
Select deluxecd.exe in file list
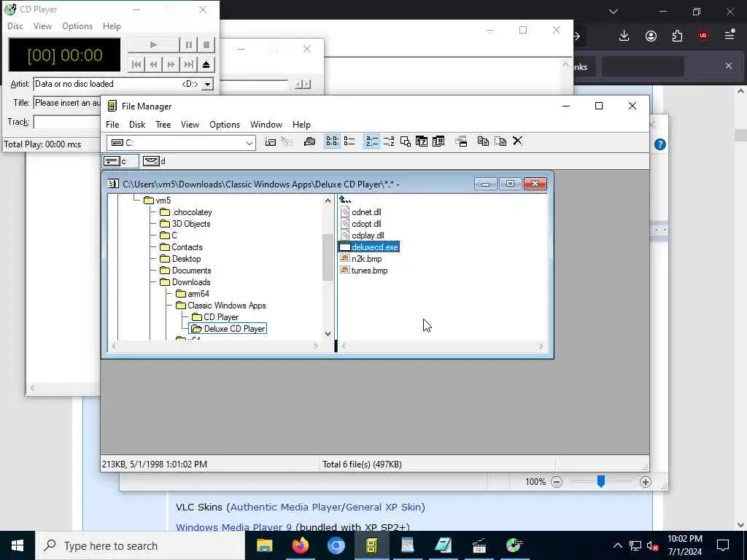coord(368,247)
